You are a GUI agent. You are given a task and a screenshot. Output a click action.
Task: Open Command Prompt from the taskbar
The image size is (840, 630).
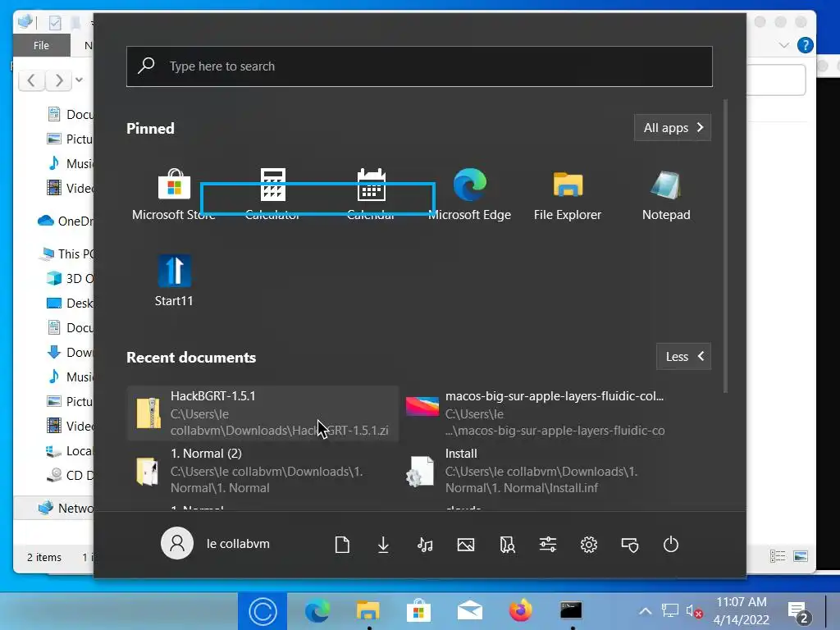click(x=571, y=611)
